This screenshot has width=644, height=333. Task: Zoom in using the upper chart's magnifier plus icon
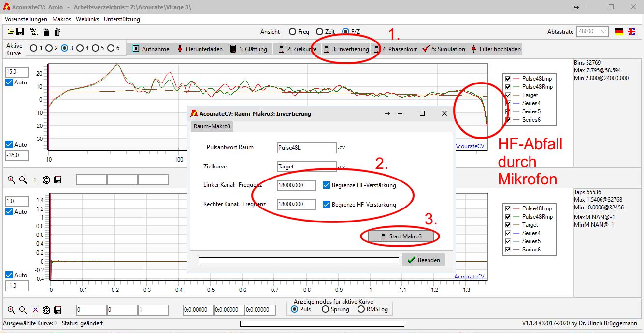12,180
